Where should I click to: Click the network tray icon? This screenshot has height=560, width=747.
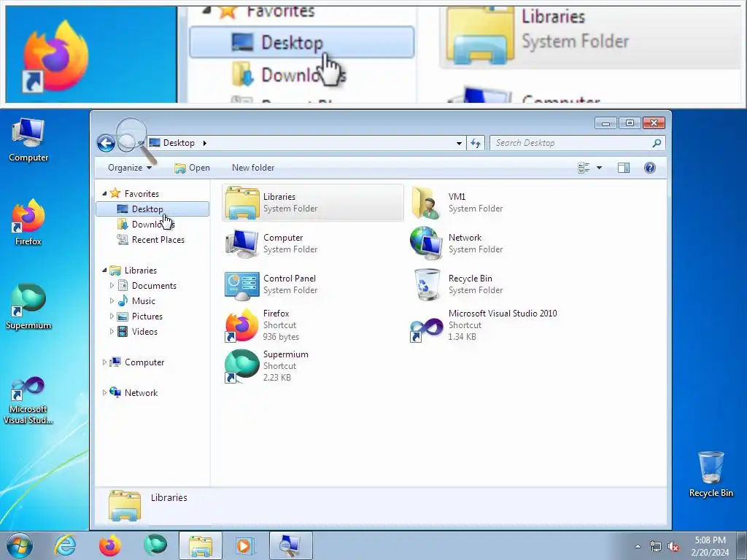click(656, 547)
